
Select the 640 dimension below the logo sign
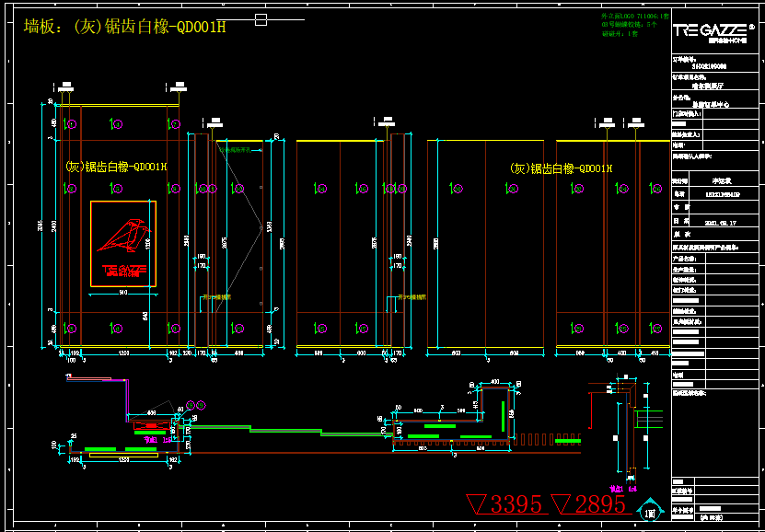point(145,317)
